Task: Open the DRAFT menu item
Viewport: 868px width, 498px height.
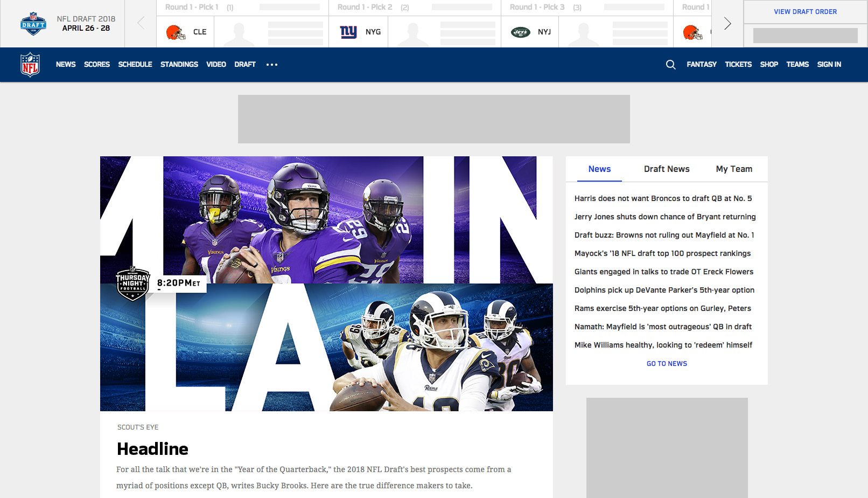Action: pos(245,65)
